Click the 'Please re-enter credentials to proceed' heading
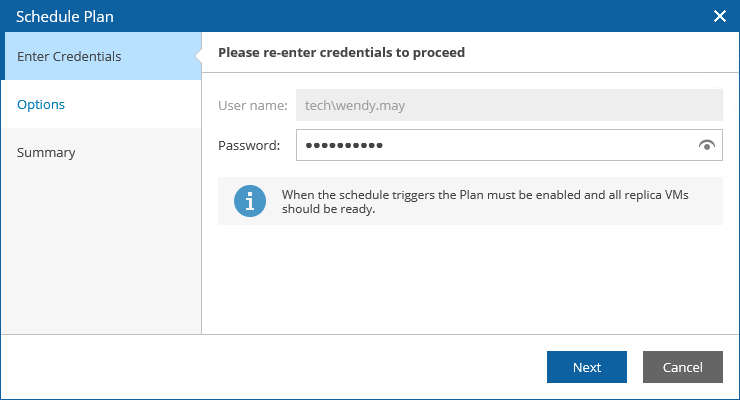The image size is (740, 400). tap(341, 52)
